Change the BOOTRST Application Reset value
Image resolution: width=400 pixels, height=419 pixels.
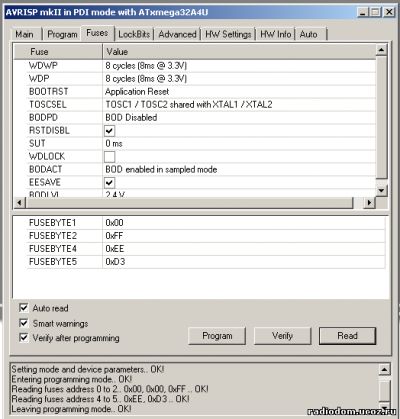coord(239,92)
